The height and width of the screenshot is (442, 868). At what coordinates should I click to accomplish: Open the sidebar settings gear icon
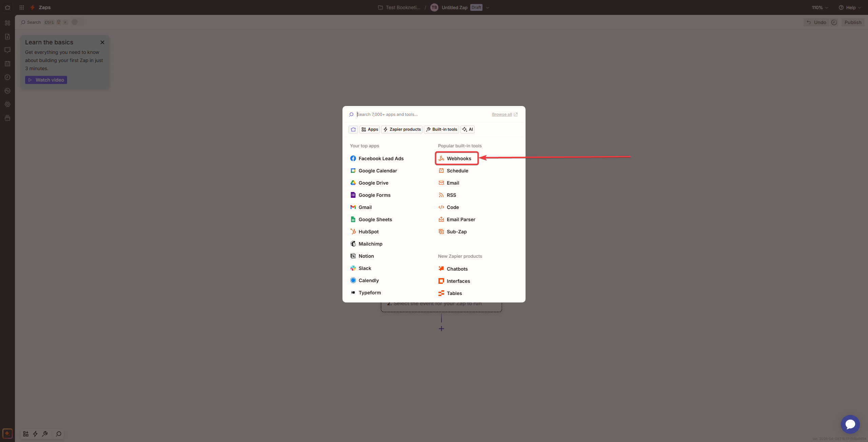click(x=7, y=104)
